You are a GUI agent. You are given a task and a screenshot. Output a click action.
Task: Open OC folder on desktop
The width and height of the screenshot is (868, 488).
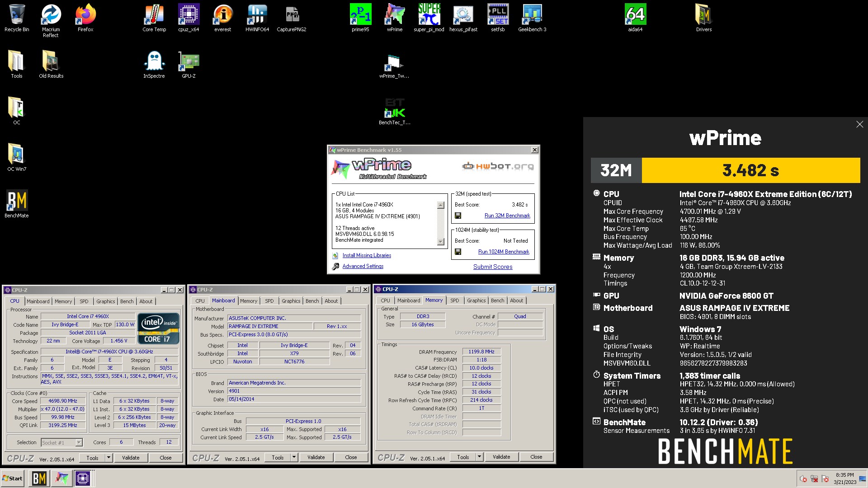pos(17,111)
